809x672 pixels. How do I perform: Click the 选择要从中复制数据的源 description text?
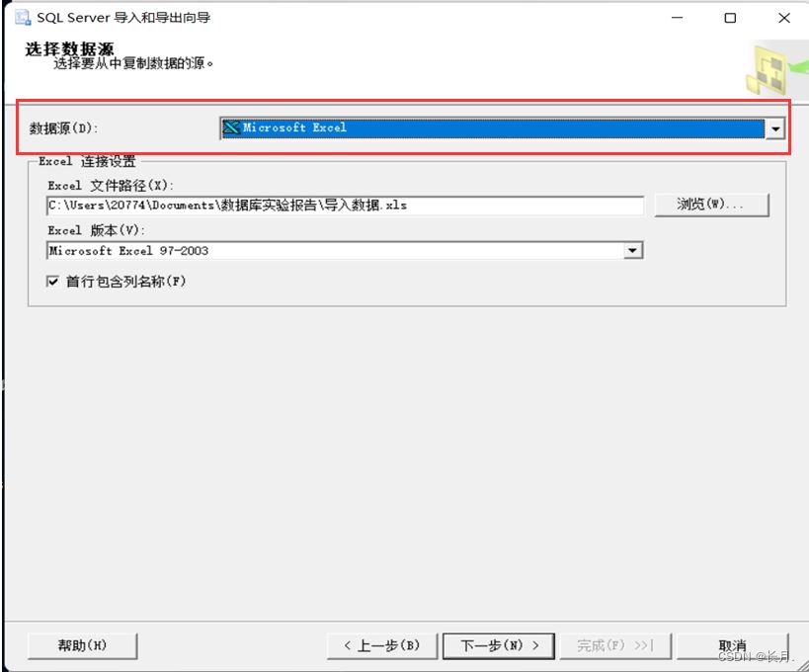coord(133,63)
